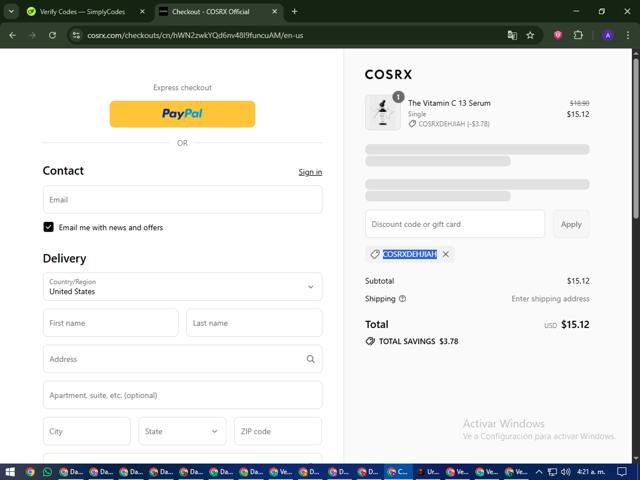Open the Extensions puzzle icon
Screen dimensions: 640x480
click(x=578, y=35)
